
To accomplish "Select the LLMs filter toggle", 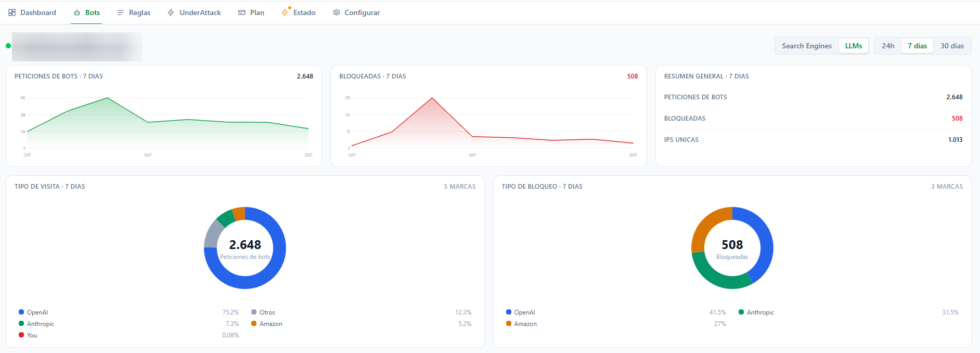I will coord(854,46).
